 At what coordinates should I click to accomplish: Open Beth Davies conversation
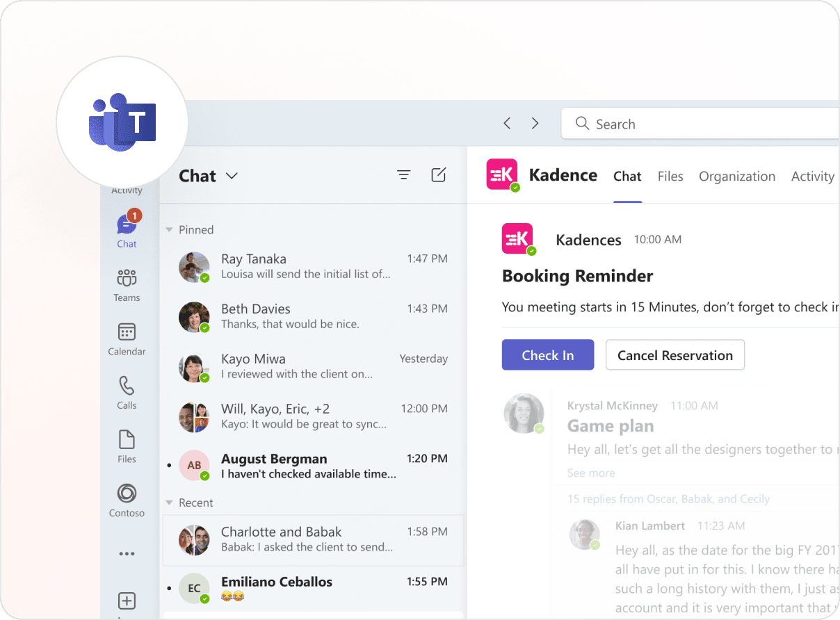tap(313, 316)
